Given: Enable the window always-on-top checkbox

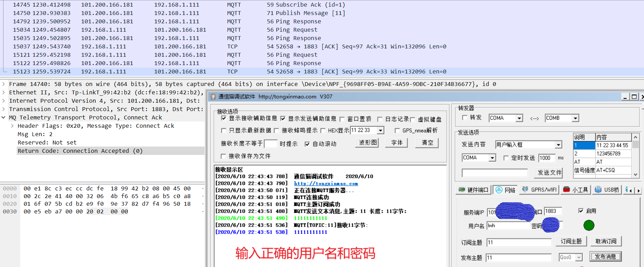Looking at the screenshot, I should (x=342, y=119).
